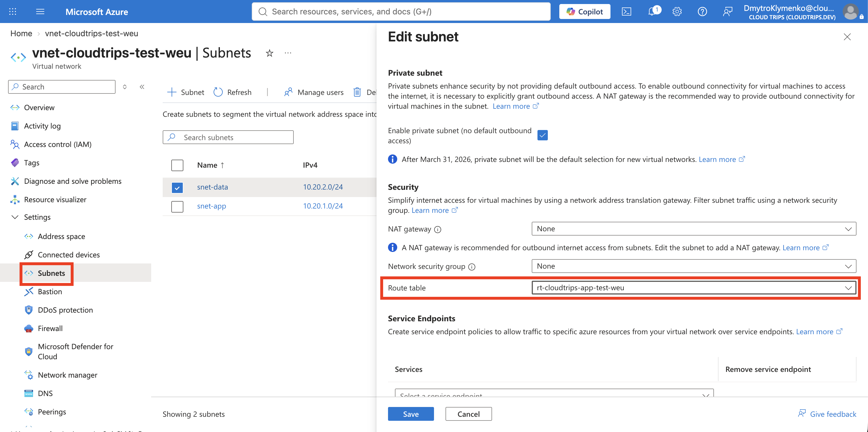The height and width of the screenshot is (432, 868).
Task: Sort subnets by Name column
Action: 211,165
